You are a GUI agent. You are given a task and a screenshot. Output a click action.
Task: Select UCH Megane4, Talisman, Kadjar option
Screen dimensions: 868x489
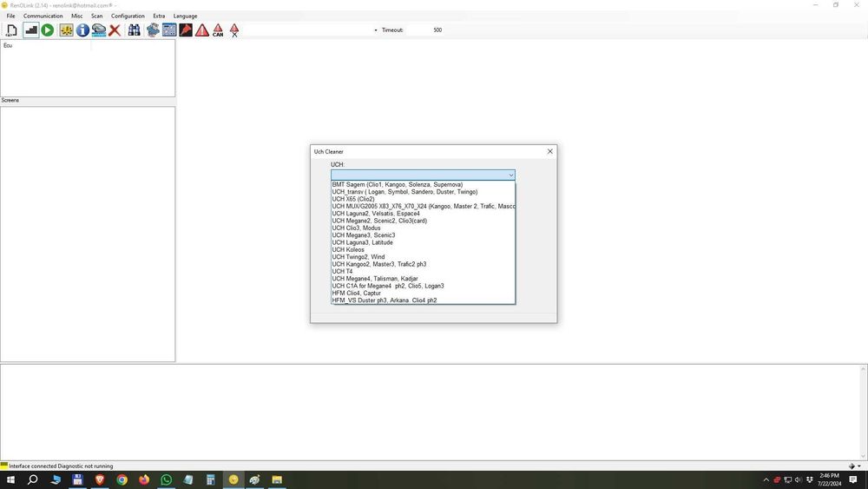[423, 279]
